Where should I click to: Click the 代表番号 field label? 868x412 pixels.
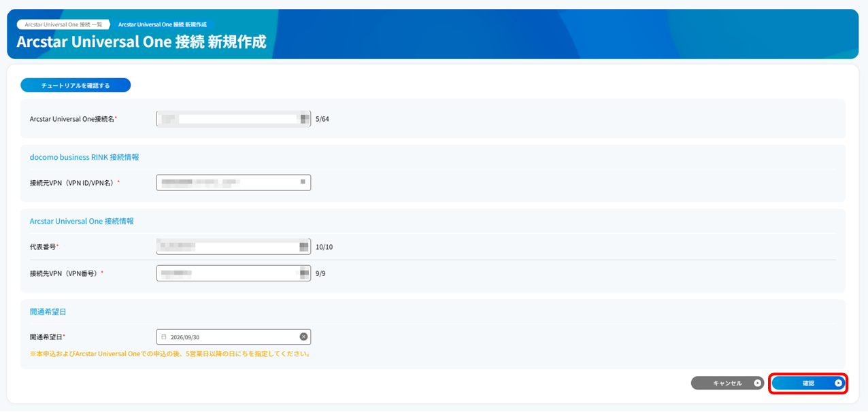(x=44, y=247)
